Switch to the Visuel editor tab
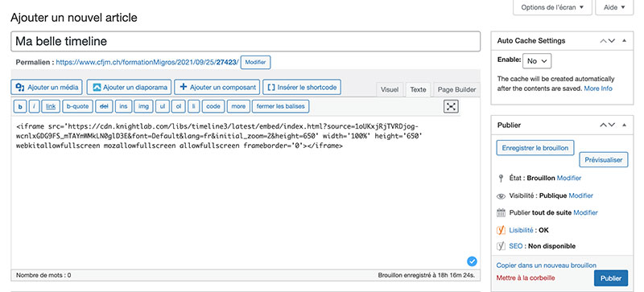Image resolution: width=644 pixels, height=292 pixels. pos(390,89)
